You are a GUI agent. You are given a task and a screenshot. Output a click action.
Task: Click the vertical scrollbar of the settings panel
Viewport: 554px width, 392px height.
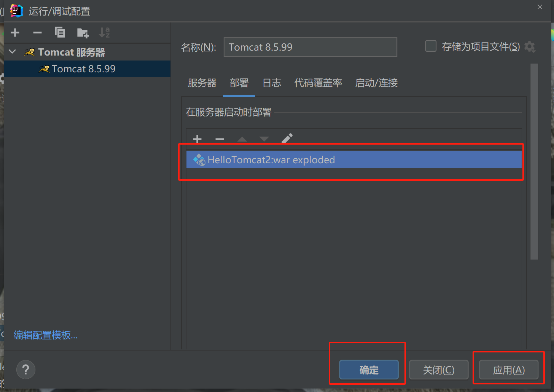pyautogui.click(x=534, y=162)
